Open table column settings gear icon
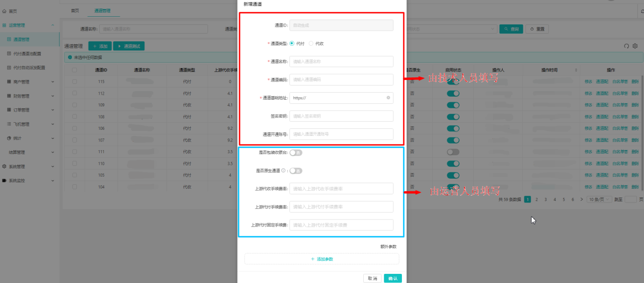Viewport: 644px width, 283px height. [x=635, y=46]
